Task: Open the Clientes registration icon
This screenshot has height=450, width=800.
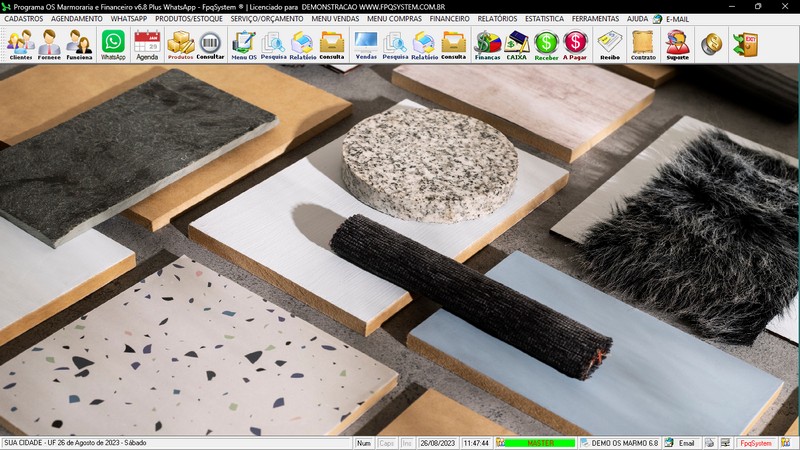Action: click(20, 45)
